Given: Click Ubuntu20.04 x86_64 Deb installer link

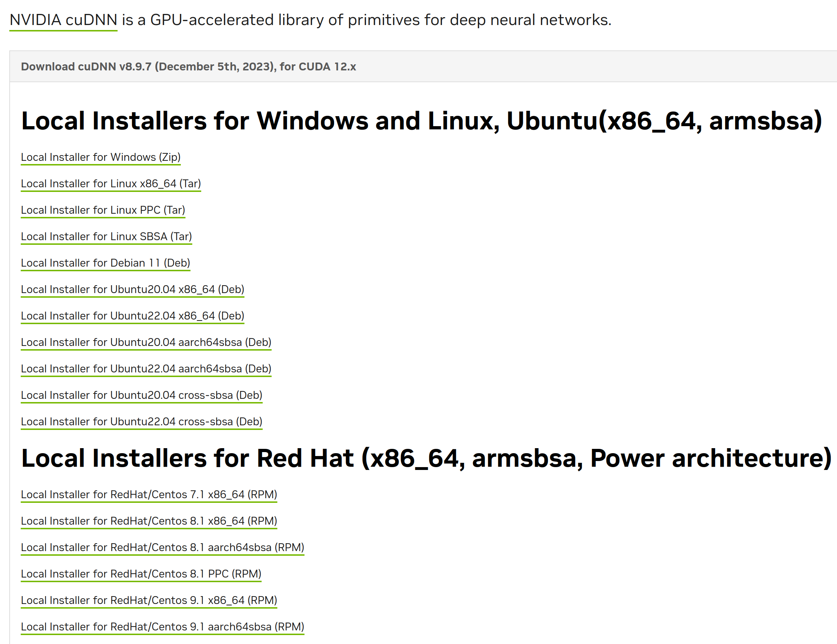Looking at the screenshot, I should [132, 289].
